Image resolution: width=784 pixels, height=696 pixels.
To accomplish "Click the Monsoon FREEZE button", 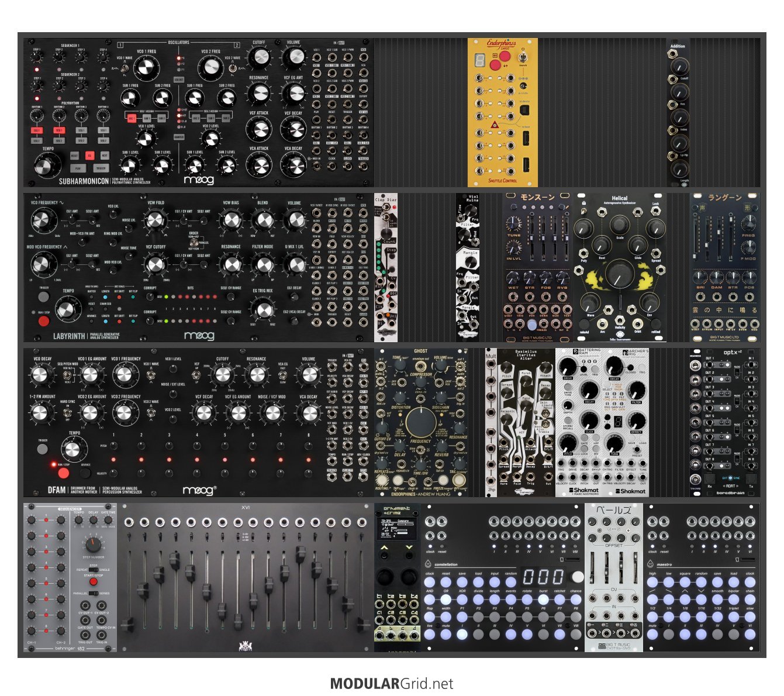I will (531, 325).
